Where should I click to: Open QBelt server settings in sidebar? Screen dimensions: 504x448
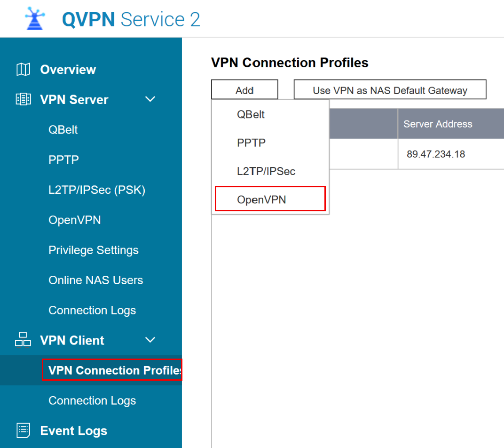coord(63,130)
